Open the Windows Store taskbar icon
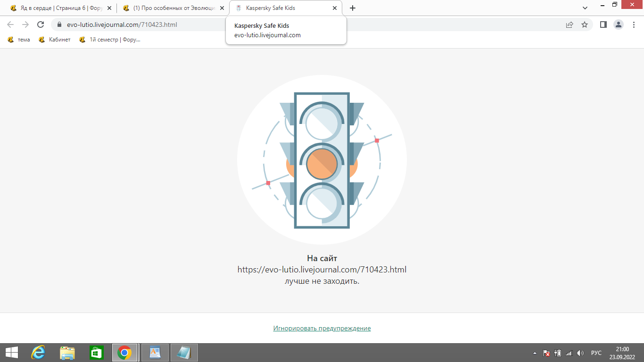This screenshot has height=362, width=644. tap(96, 353)
